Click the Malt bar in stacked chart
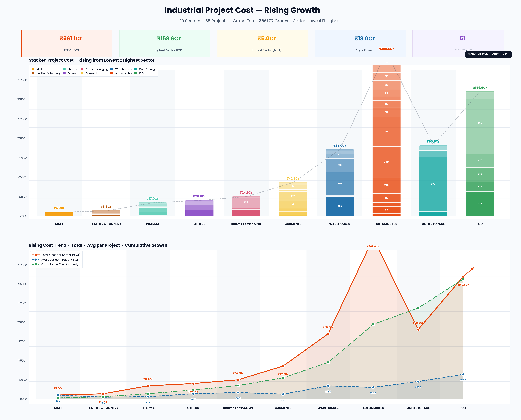Viewport: 521px width, 420px height. pos(59,214)
